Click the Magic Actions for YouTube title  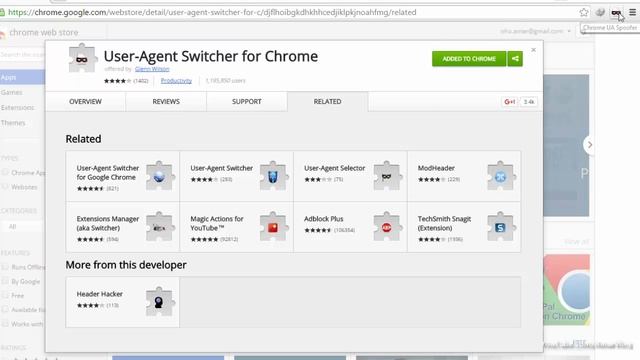point(217,223)
